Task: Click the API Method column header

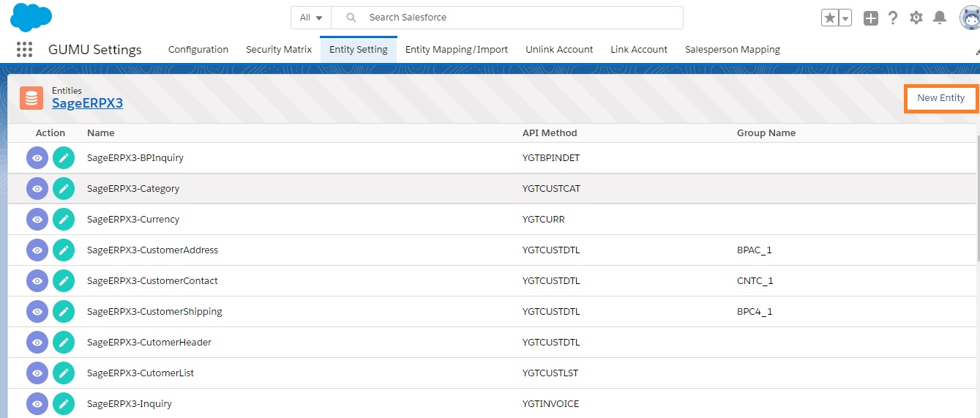Action: [550, 133]
